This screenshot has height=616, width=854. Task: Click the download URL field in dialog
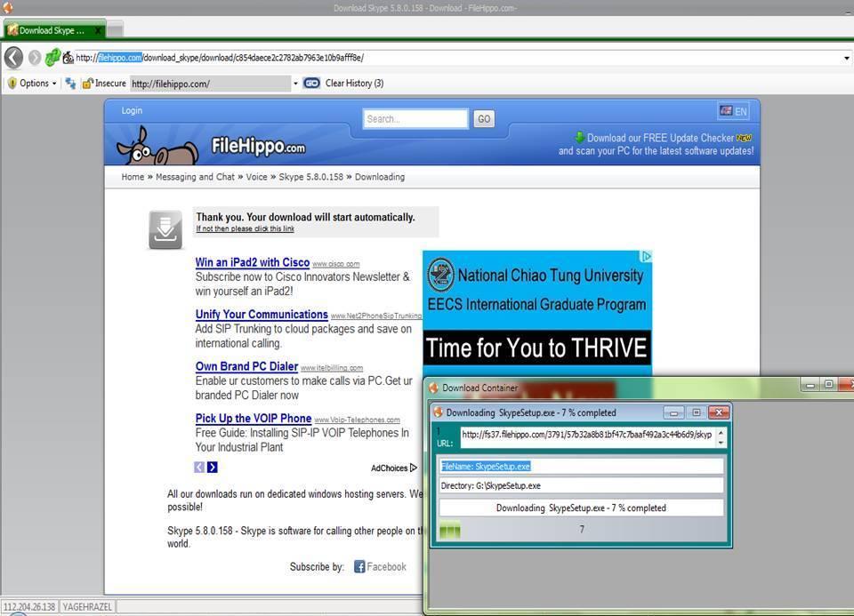click(x=588, y=437)
